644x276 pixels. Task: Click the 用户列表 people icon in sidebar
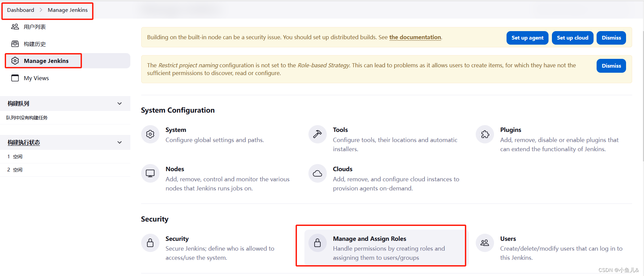pos(15,27)
